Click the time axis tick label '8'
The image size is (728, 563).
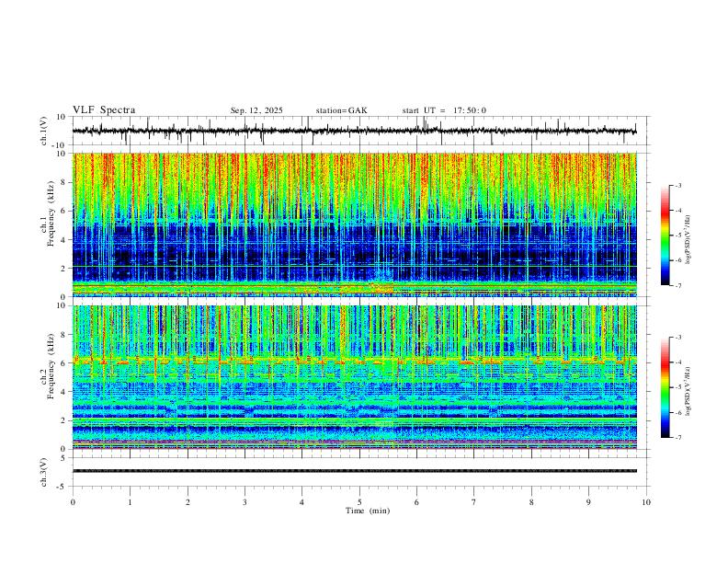coord(531,502)
